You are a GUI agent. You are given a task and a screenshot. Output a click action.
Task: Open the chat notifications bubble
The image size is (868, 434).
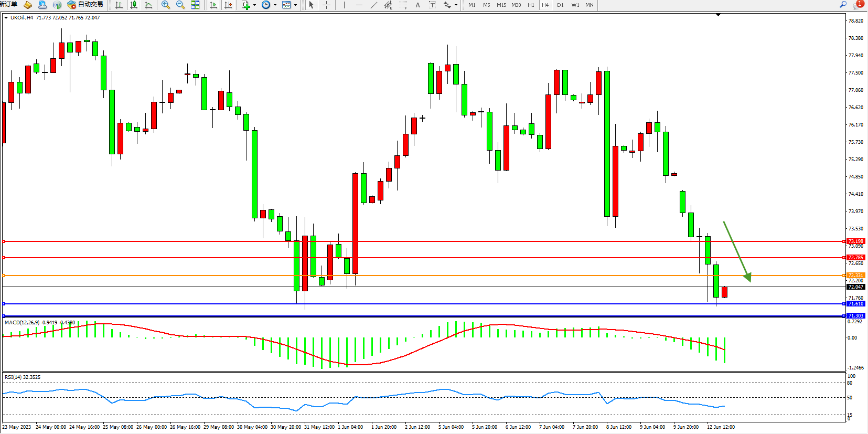tap(858, 4)
